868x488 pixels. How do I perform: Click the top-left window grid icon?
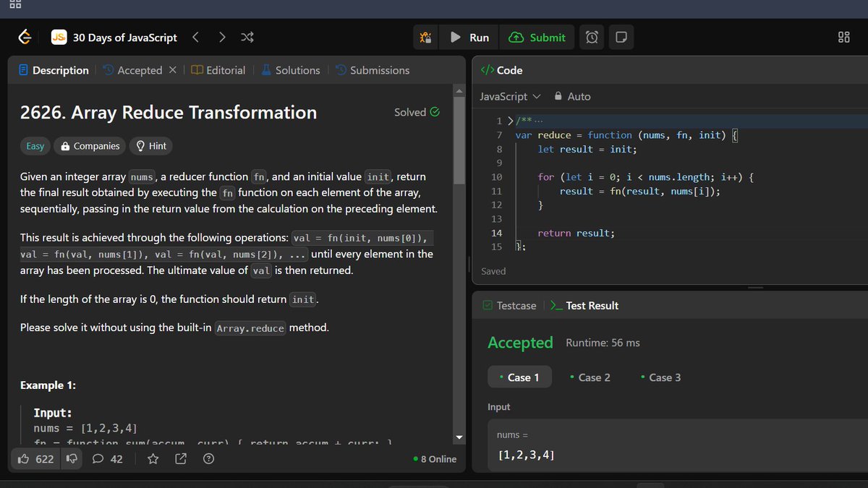15,4
